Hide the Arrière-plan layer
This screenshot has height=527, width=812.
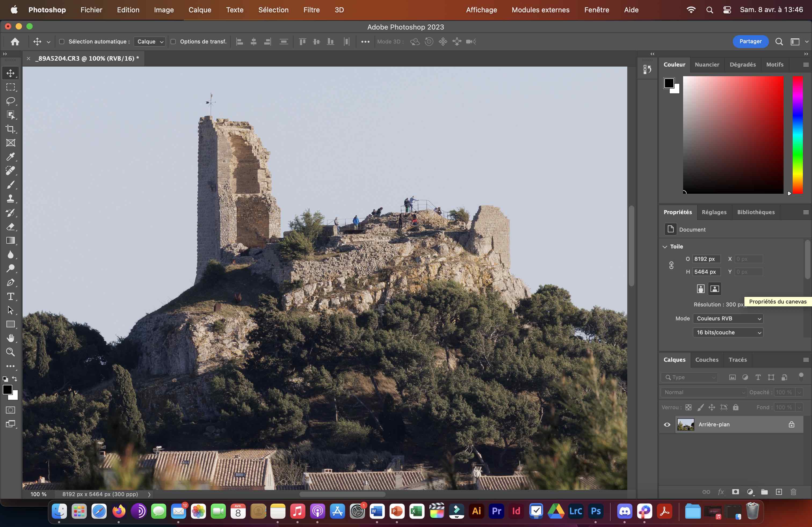click(x=667, y=425)
